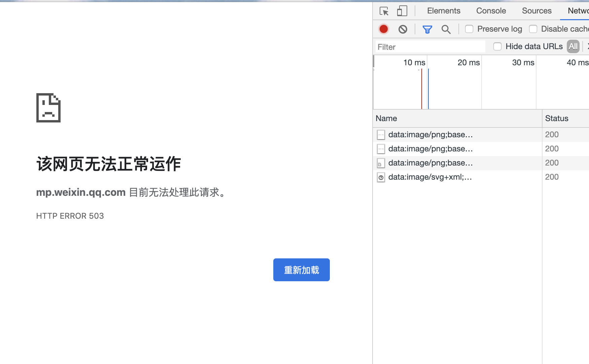Select the first data:image/png request row
Screen dimensions: 589x364
(x=430, y=135)
